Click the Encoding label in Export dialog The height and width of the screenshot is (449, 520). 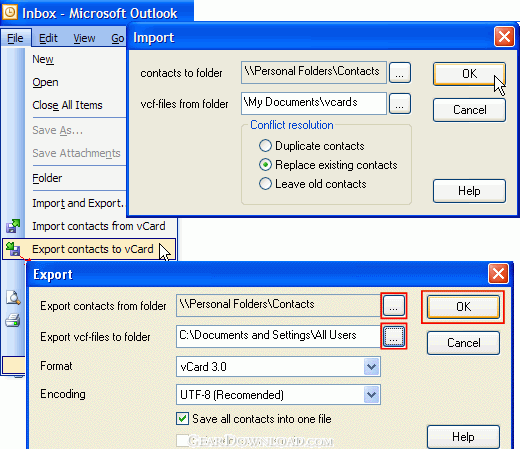(63, 394)
